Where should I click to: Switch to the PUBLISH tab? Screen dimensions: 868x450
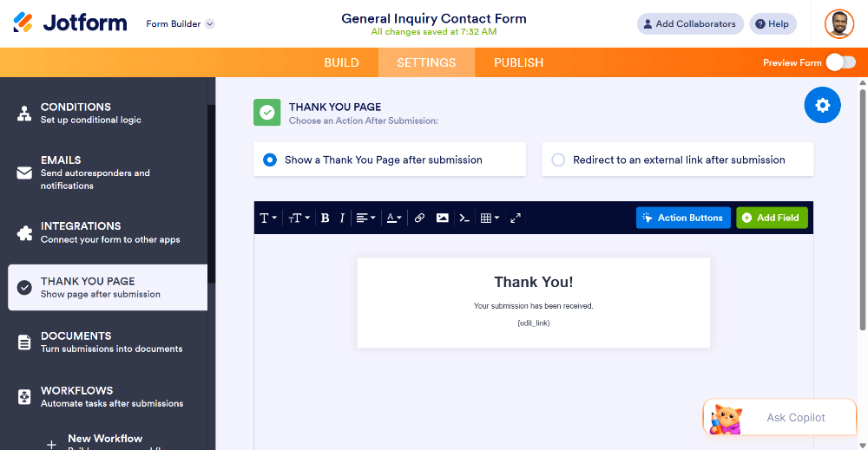pyautogui.click(x=519, y=62)
